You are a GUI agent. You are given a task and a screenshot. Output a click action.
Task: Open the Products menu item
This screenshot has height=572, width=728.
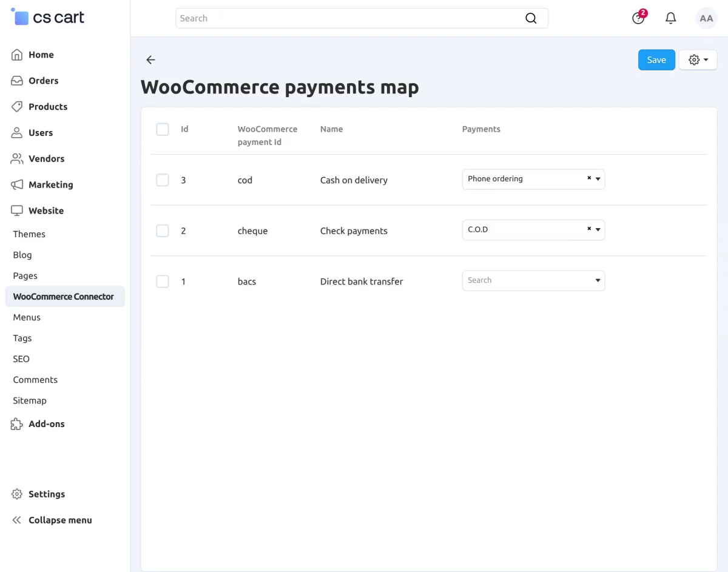pyautogui.click(x=48, y=107)
